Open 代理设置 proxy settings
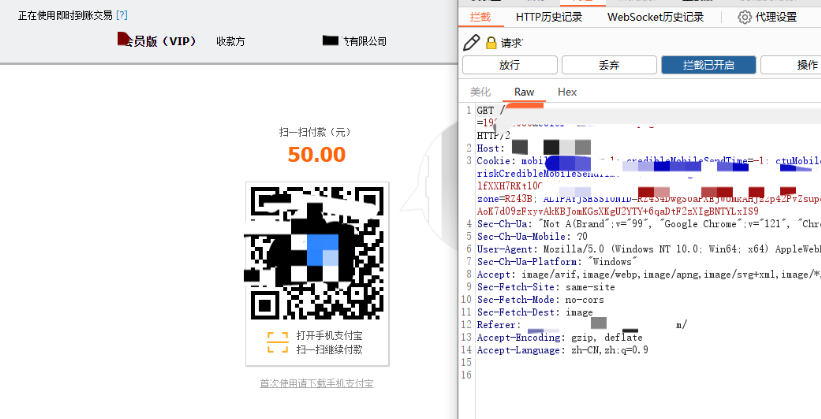This screenshot has height=419, width=821. coord(775,17)
